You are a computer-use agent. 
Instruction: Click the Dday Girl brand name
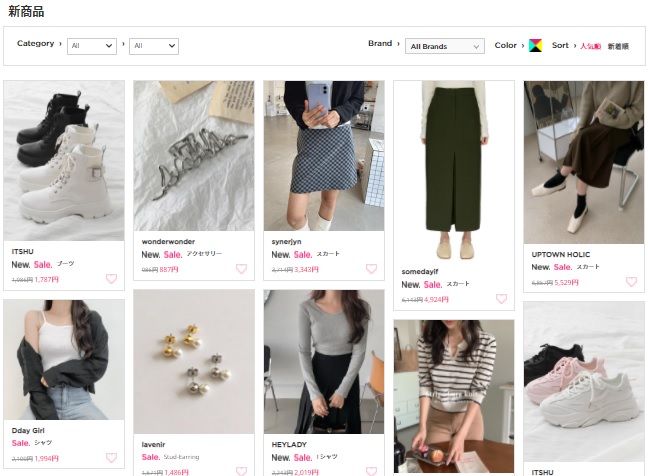click(28, 431)
